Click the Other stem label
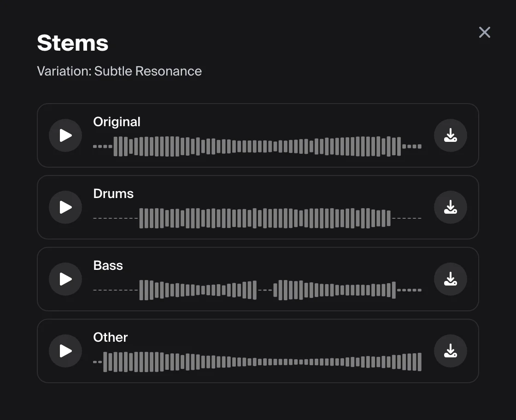Image resolution: width=516 pixels, height=420 pixels. [x=110, y=337]
